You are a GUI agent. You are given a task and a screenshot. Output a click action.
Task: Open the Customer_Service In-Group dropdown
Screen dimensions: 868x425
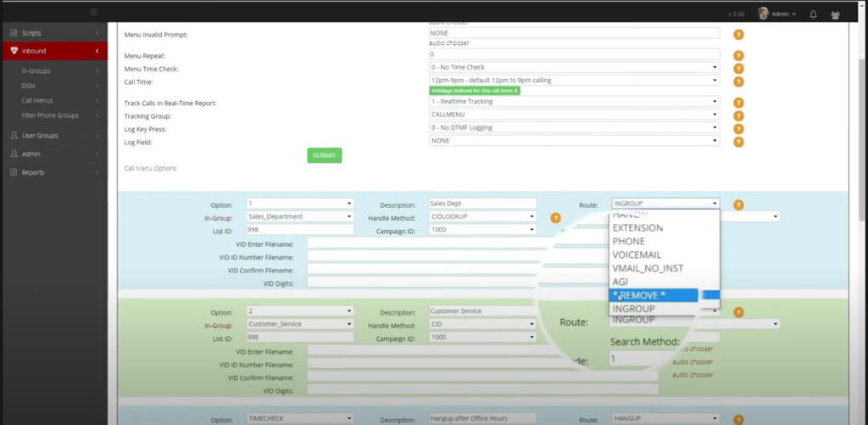click(300, 324)
